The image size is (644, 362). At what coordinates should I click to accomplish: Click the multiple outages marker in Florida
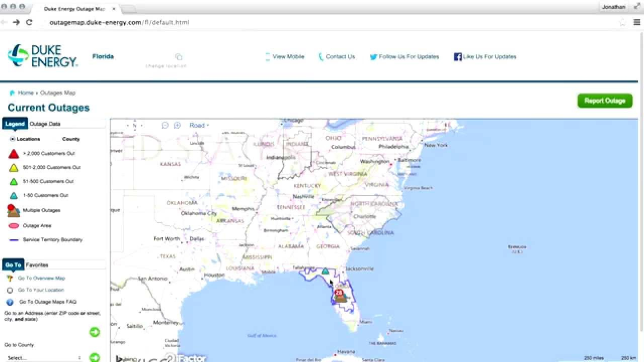(x=340, y=295)
